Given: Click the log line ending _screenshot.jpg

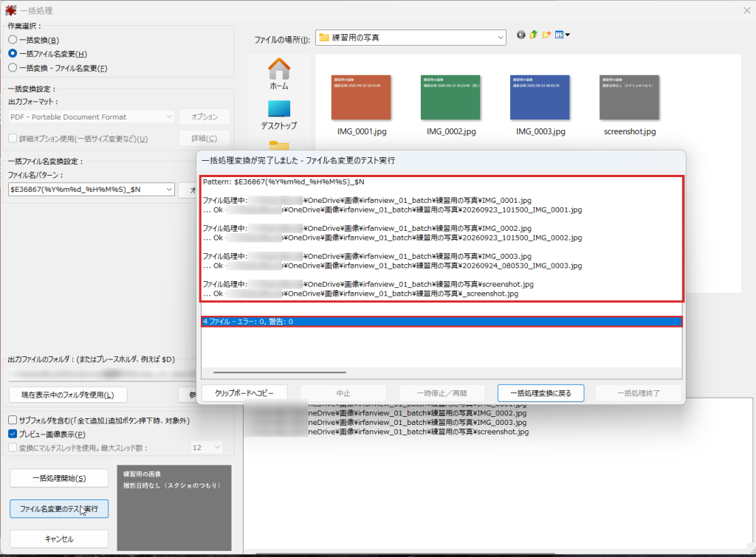Looking at the screenshot, I should (360, 294).
